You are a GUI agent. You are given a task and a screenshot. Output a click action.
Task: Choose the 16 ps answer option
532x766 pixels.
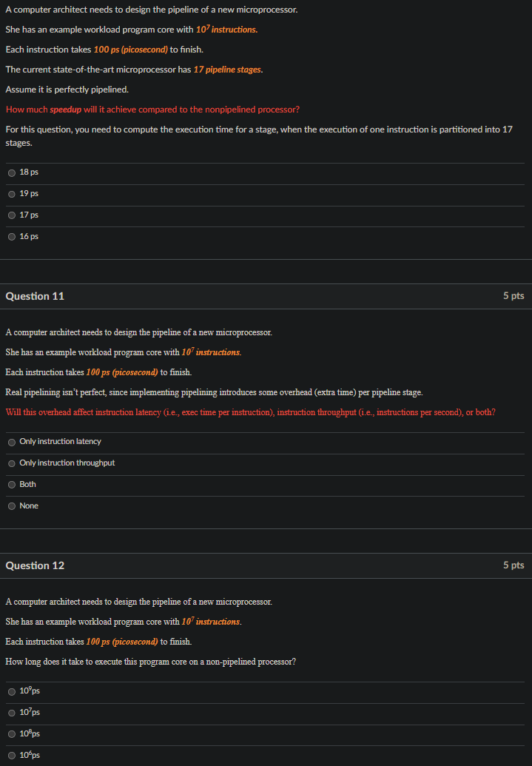(x=12, y=236)
